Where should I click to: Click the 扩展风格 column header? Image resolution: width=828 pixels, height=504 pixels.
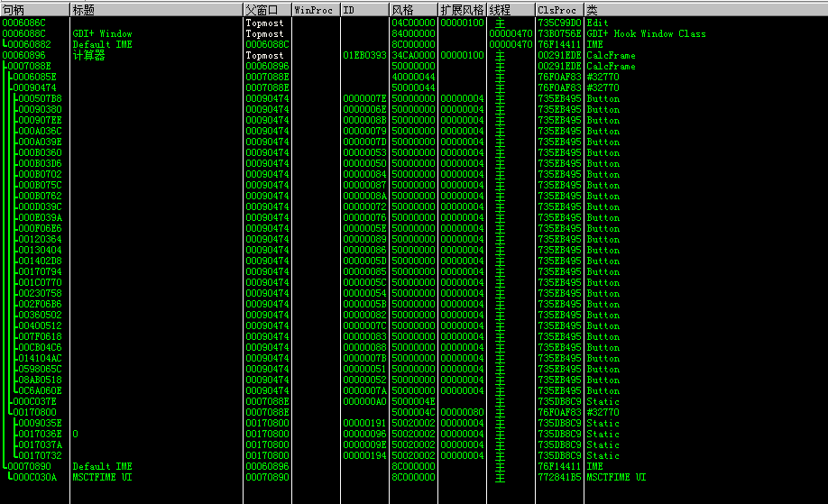click(462, 9)
